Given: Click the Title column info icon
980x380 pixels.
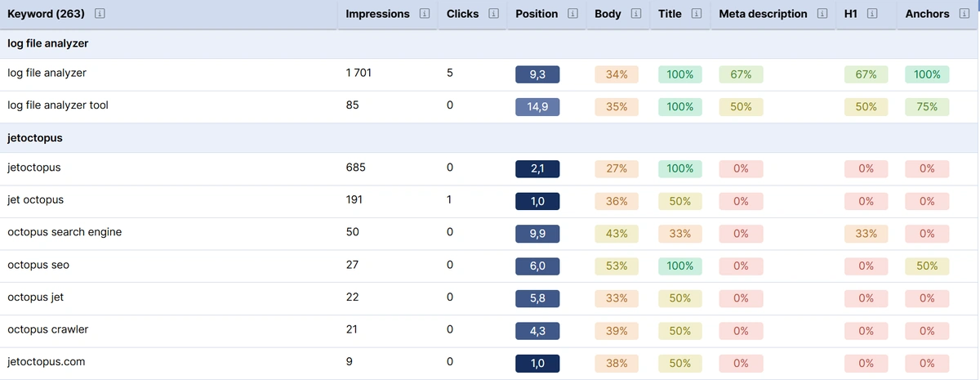Looking at the screenshot, I should coord(697,14).
